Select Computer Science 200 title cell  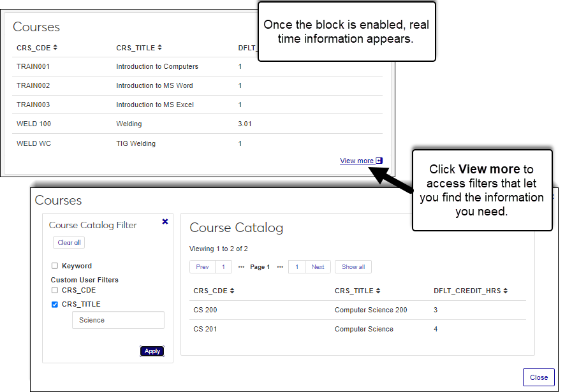371,310
